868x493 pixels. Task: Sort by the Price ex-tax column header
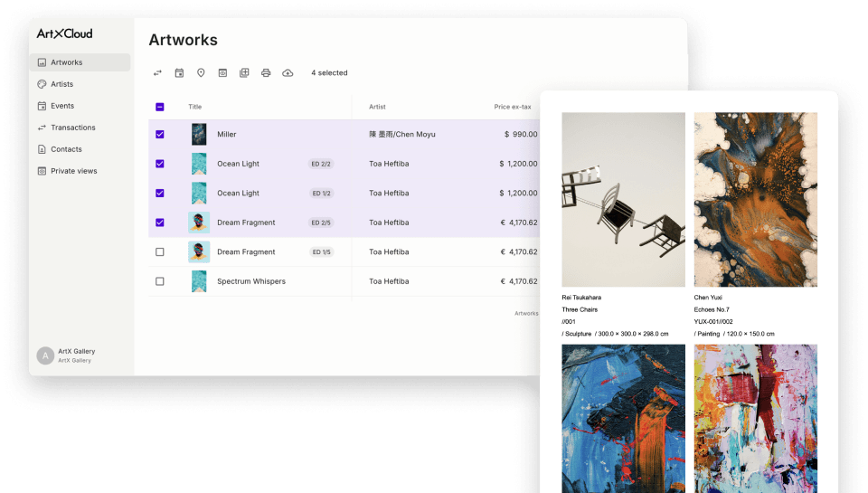(513, 107)
